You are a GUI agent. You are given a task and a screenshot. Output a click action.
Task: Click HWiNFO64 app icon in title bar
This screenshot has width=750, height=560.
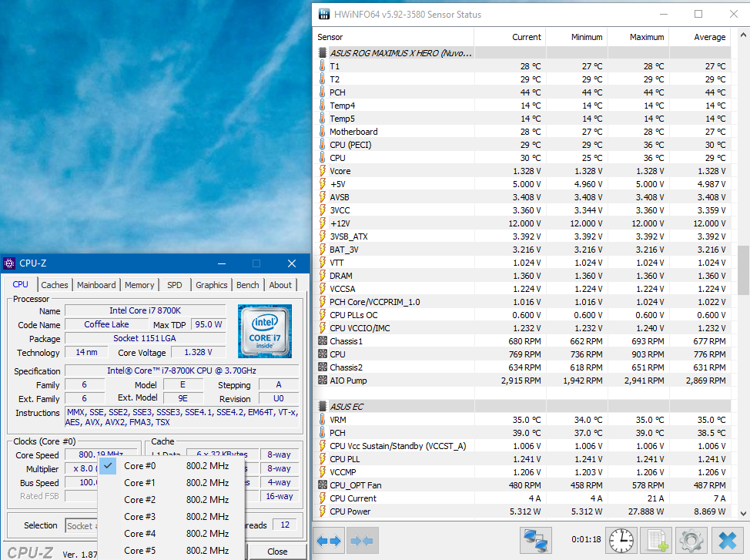[324, 15]
